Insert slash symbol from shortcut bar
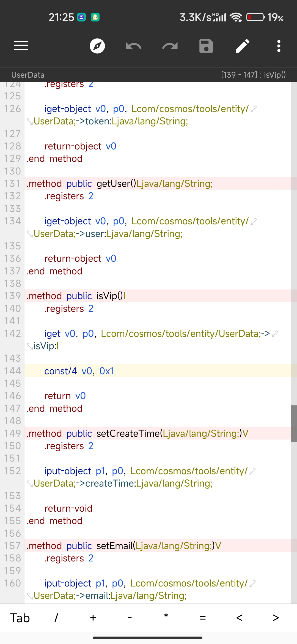Viewport: 297px width, 644px height. click(56, 618)
